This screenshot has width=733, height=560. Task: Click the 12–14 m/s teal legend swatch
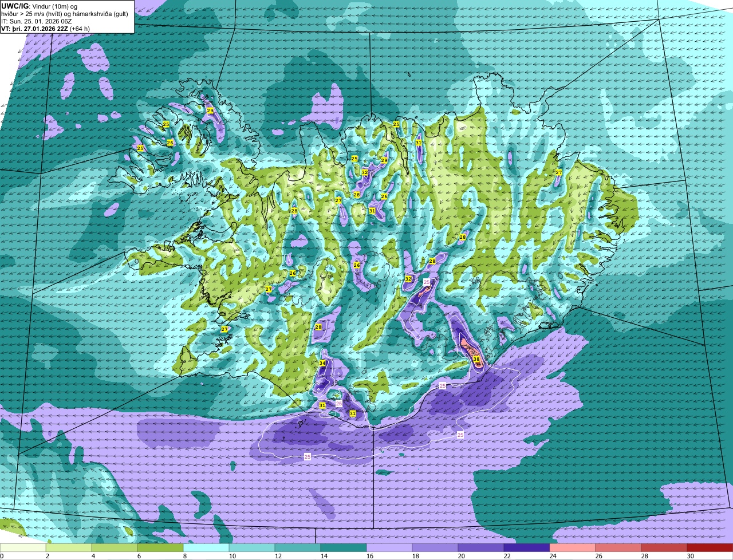coord(298,548)
